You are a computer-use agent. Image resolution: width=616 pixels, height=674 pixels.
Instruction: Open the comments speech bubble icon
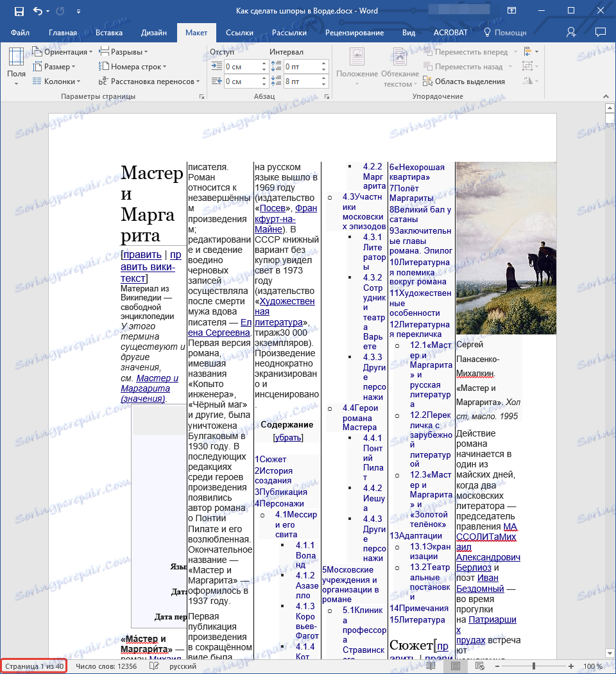(600, 32)
